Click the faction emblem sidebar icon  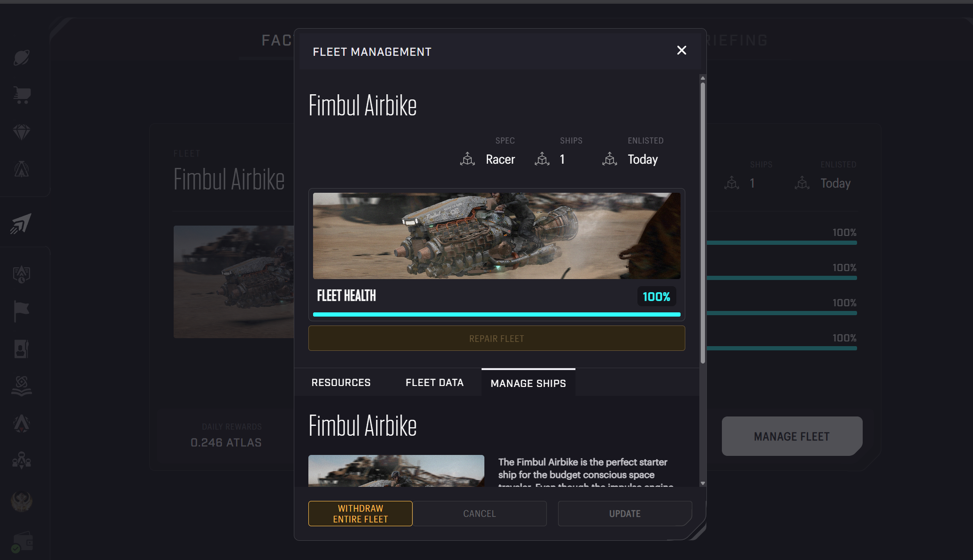click(x=22, y=501)
